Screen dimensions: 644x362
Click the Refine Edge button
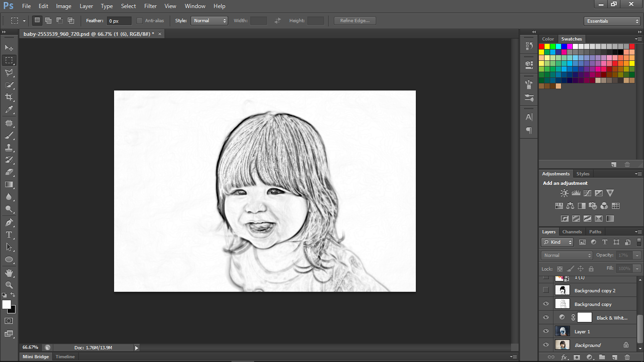click(355, 21)
